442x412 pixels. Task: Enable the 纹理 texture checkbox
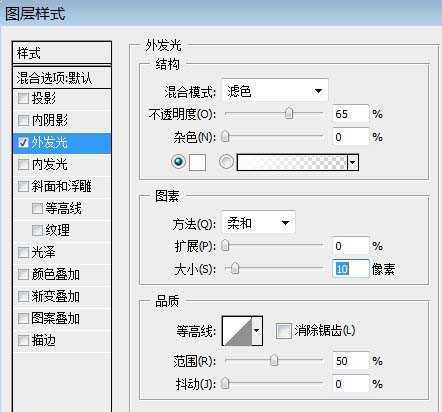pyautogui.click(x=37, y=230)
